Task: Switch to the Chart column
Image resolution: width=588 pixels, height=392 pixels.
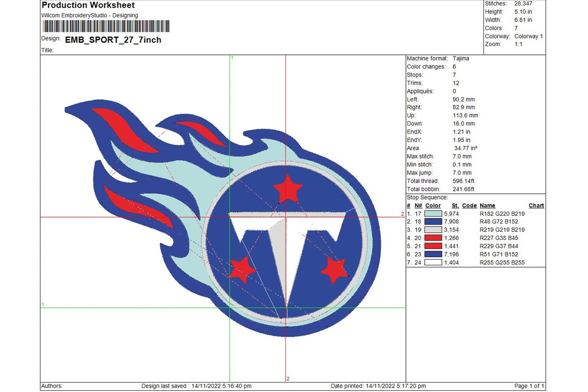Action: [x=536, y=205]
